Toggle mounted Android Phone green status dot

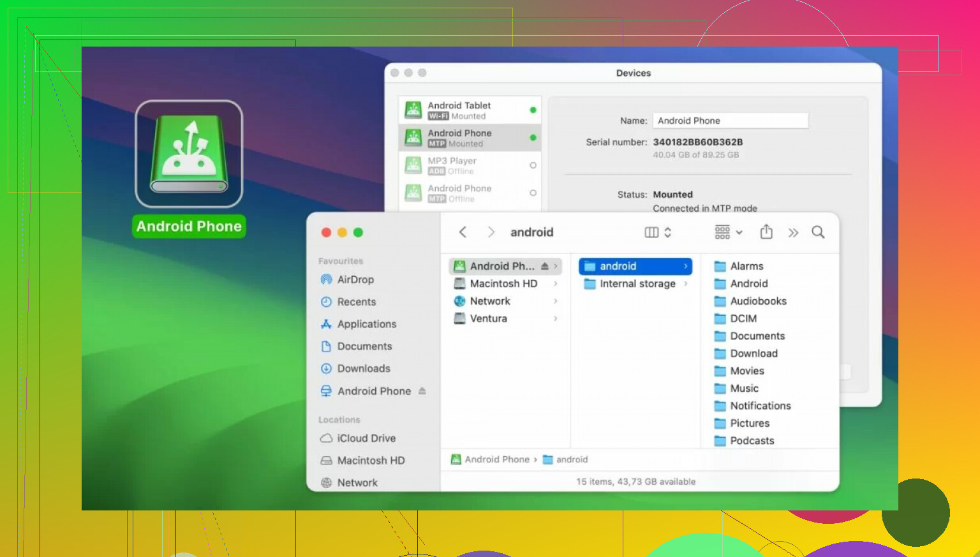click(533, 138)
